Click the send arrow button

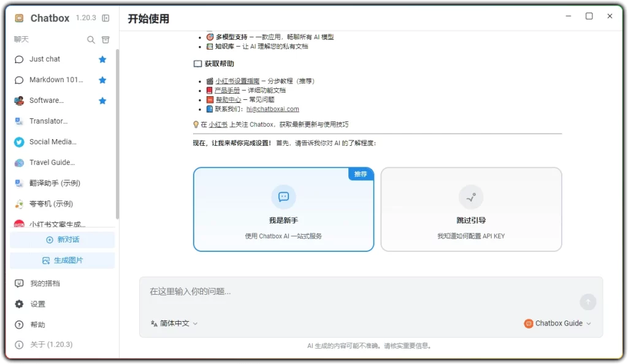[x=588, y=302]
